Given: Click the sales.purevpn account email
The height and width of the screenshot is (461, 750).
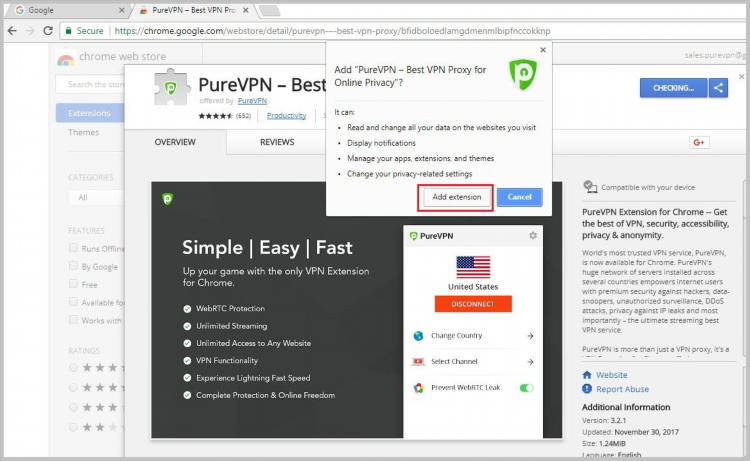Looking at the screenshot, I should click(715, 55).
